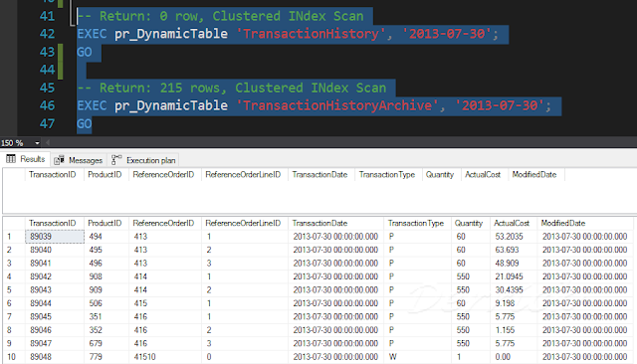This screenshot has width=637, height=364.
Task: Open the 150 % zoom dropdown
Action: click(37, 143)
